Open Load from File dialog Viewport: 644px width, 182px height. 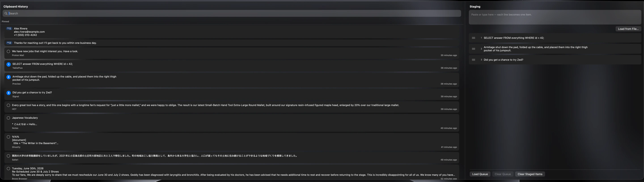[x=628, y=29]
